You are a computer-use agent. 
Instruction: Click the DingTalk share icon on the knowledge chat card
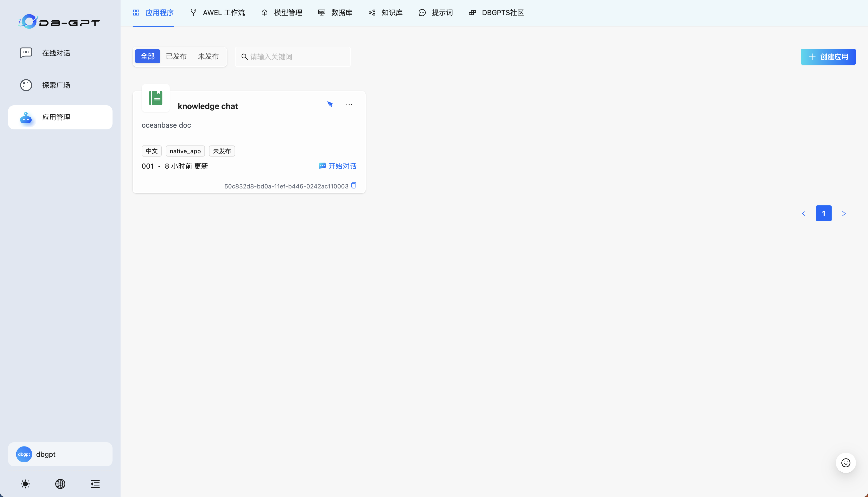(330, 105)
